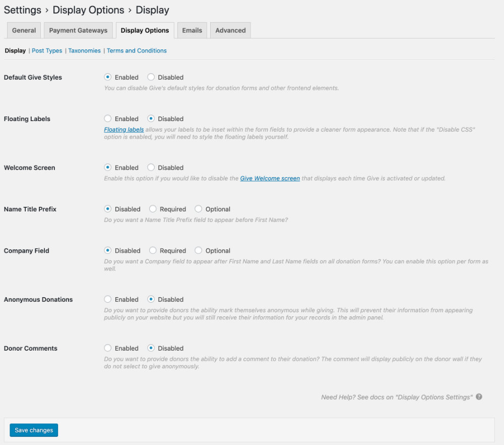Click the Name Title Prefix label
This screenshot has height=445, width=504.
point(30,209)
